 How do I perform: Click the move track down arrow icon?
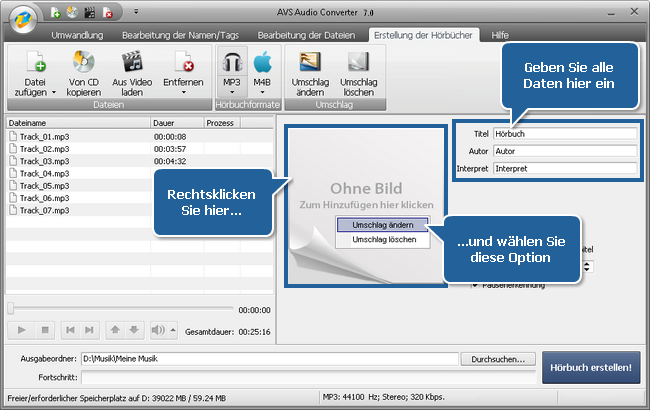[132, 329]
